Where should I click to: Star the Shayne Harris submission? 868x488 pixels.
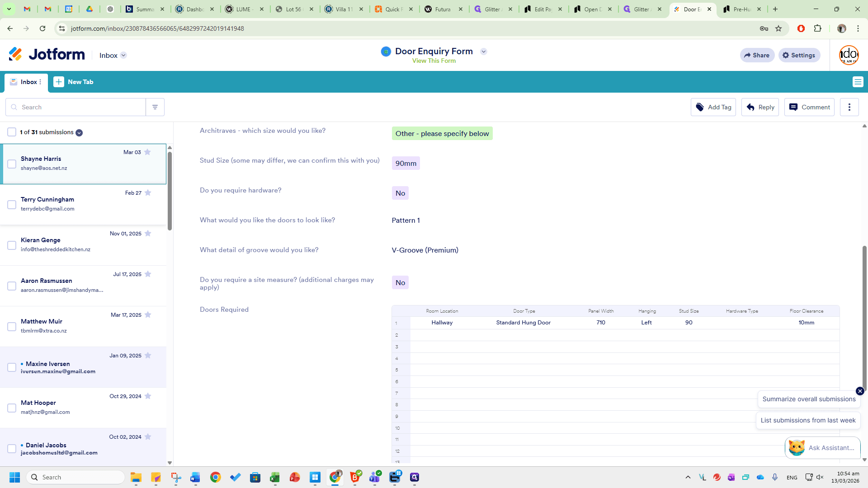147,152
